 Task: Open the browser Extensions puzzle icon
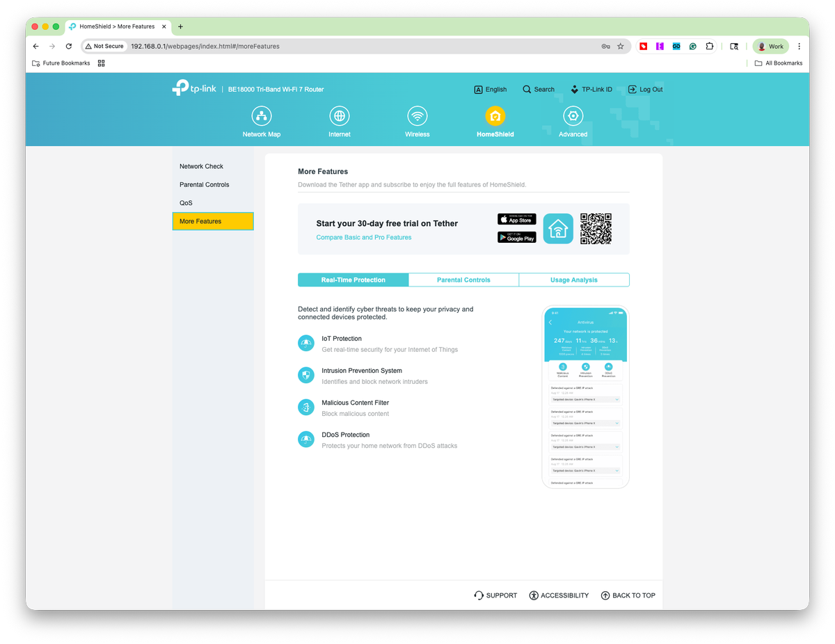tap(710, 47)
